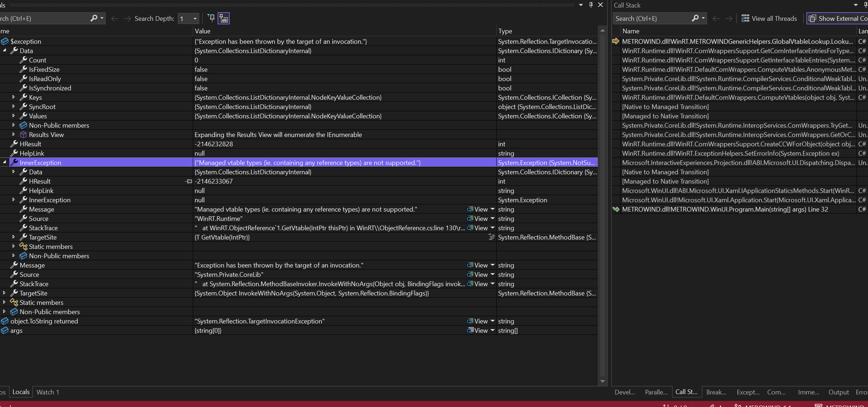The width and height of the screenshot is (868, 407).
Task: Click the View visualizer icon for Message "Managed vtable types"
Action: pyautogui.click(x=470, y=209)
